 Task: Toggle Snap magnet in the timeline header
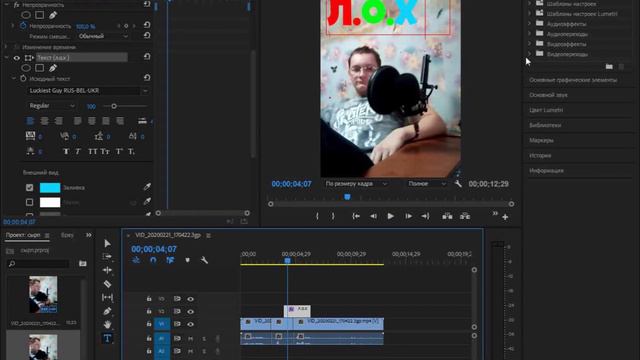coord(153,260)
